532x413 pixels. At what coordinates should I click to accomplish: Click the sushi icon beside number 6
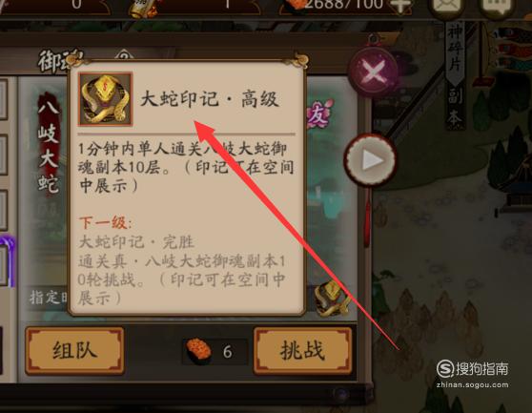tap(199, 351)
